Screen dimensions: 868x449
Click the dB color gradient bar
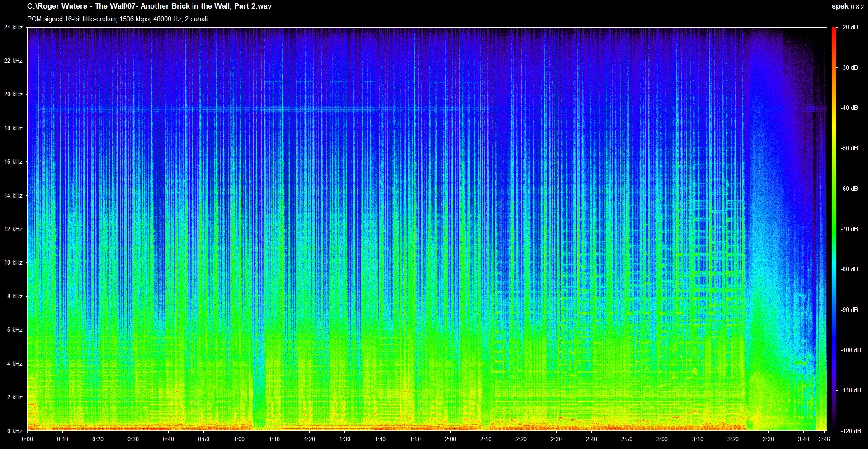(x=834, y=229)
